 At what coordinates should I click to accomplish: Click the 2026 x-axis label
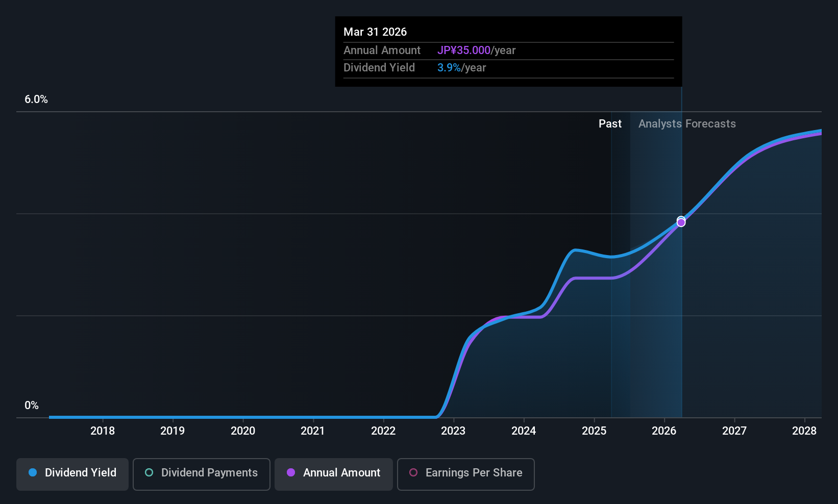664,431
